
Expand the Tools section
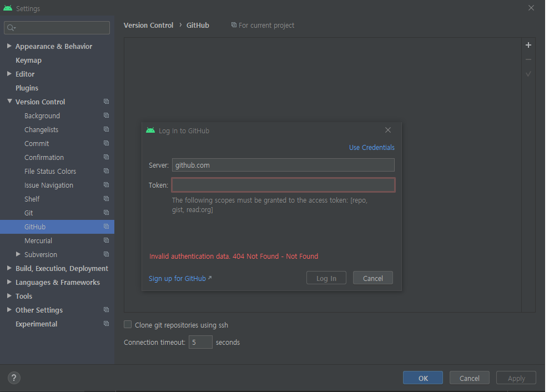[x=9, y=295]
